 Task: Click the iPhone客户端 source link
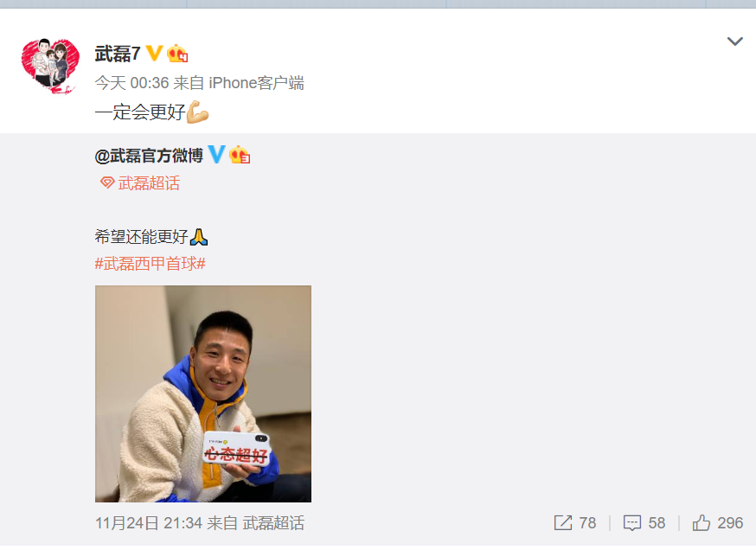256,83
